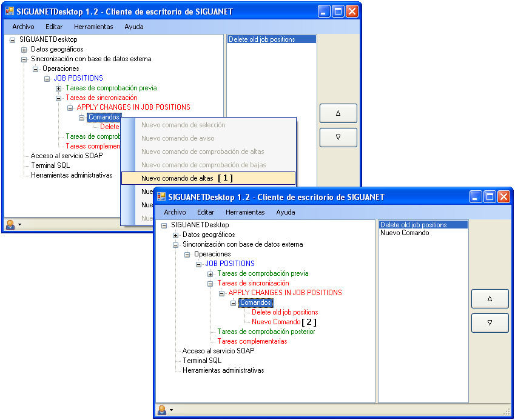515x420 pixels.
Task: Select 'Herramientas administrativas' in front window
Action: point(223,370)
